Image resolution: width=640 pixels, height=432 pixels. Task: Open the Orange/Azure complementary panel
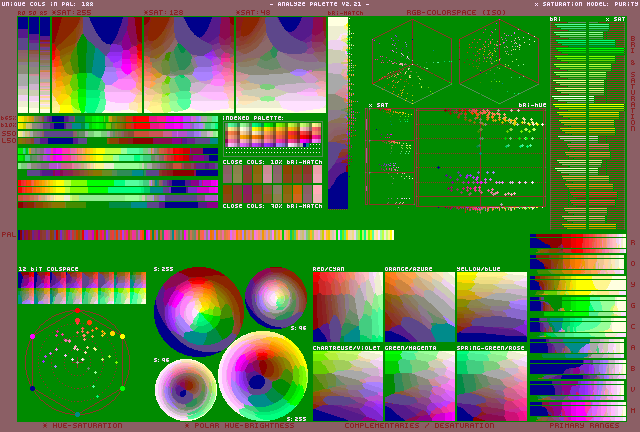click(419, 308)
